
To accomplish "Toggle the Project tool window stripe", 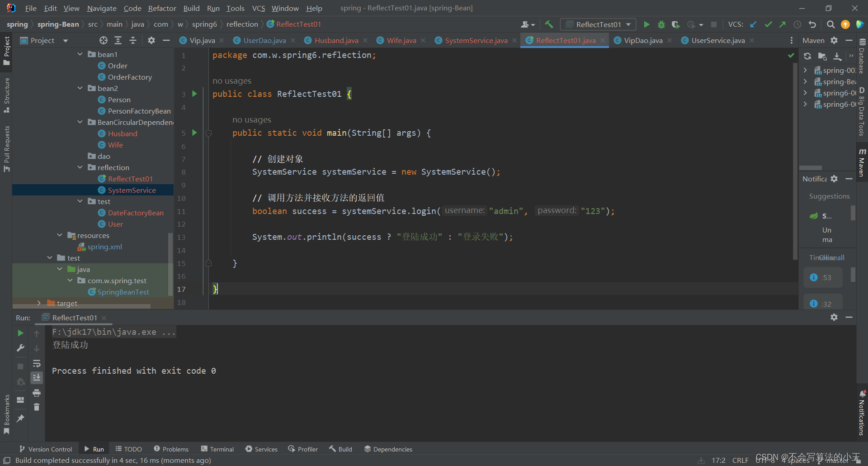I will coord(6,51).
